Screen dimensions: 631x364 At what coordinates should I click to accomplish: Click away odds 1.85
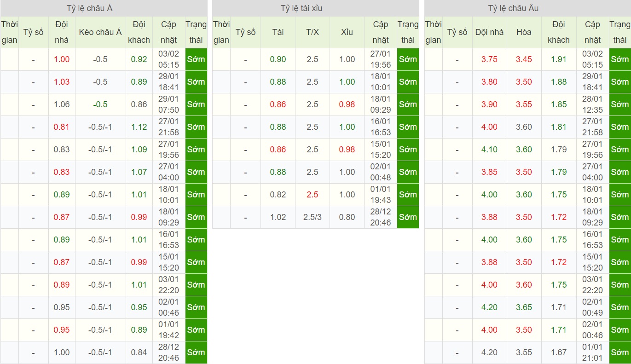pos(559,104)
